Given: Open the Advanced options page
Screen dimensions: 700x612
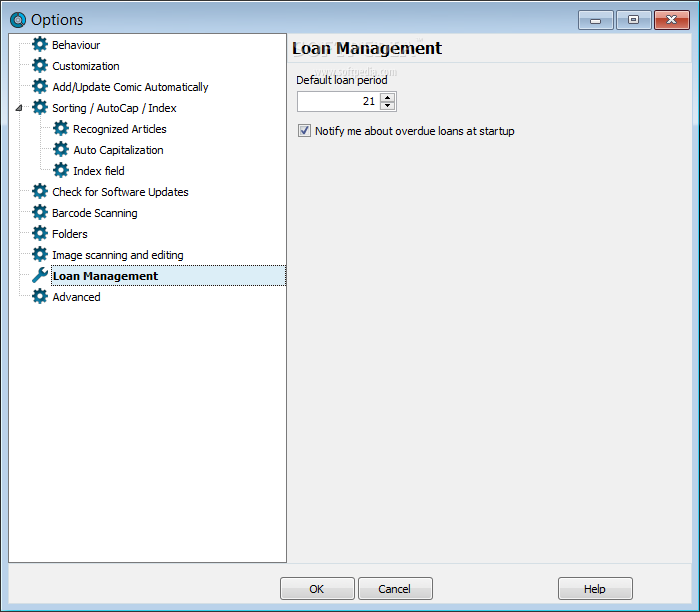Looking at the screenshot, I should pos(76,297).
